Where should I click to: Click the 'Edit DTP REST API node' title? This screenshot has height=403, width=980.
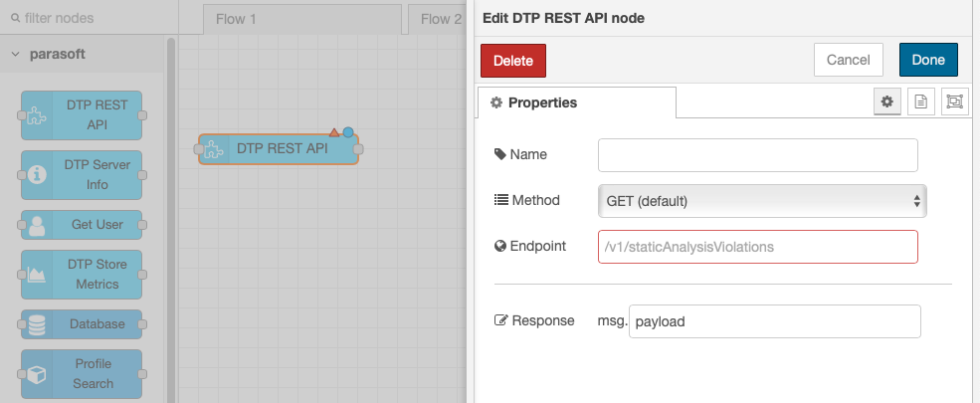[563, 18]
